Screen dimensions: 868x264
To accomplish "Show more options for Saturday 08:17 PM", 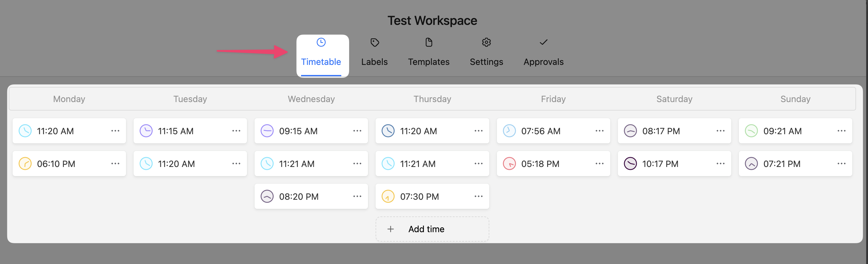I will tap(720, 131).
